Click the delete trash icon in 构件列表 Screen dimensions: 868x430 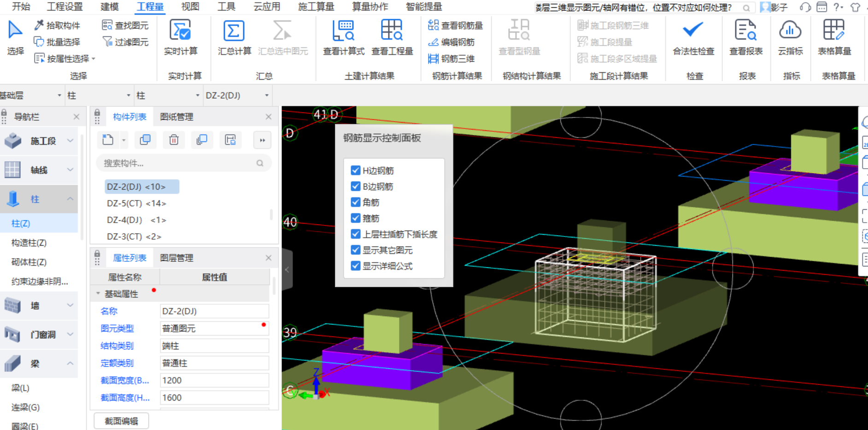[x=174, y=140]
